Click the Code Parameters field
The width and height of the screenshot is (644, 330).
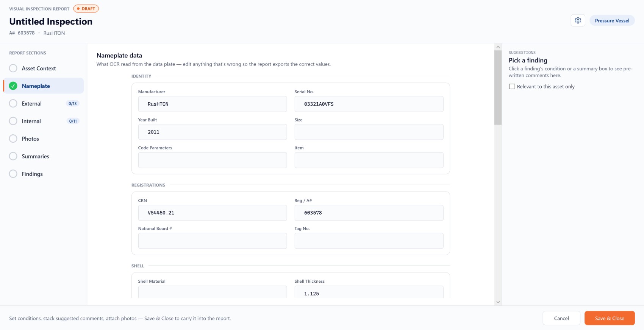pyautogui.click(x=213, y=160)
